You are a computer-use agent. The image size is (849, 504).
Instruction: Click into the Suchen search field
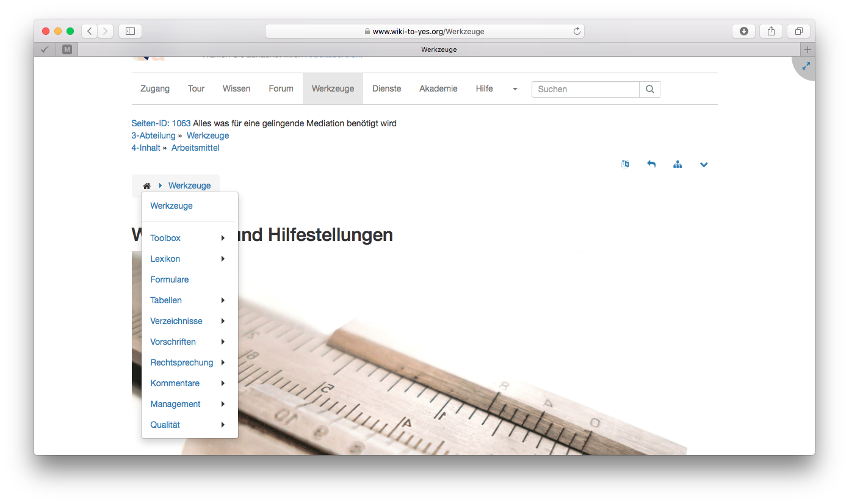click(585, 89)
